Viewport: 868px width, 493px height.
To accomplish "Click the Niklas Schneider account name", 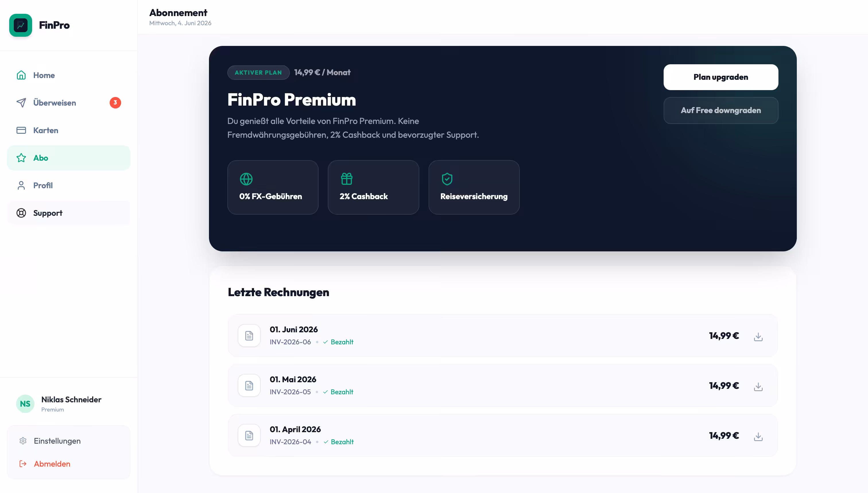I will pos(71,399).
